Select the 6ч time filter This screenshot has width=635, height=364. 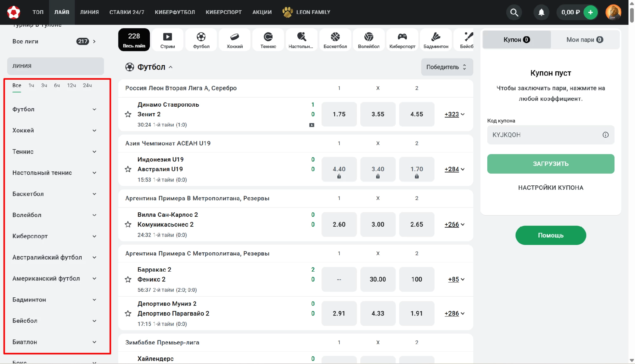pyautogui.click(x=57, y=85)
